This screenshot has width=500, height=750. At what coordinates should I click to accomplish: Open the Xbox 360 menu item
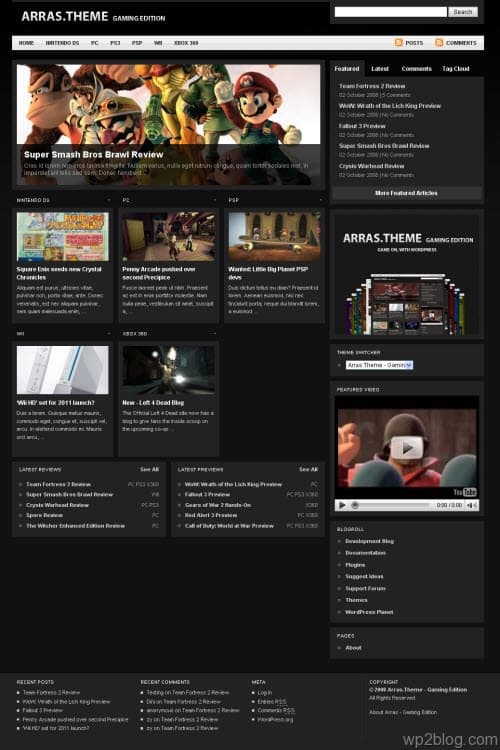tap(186, 43)
